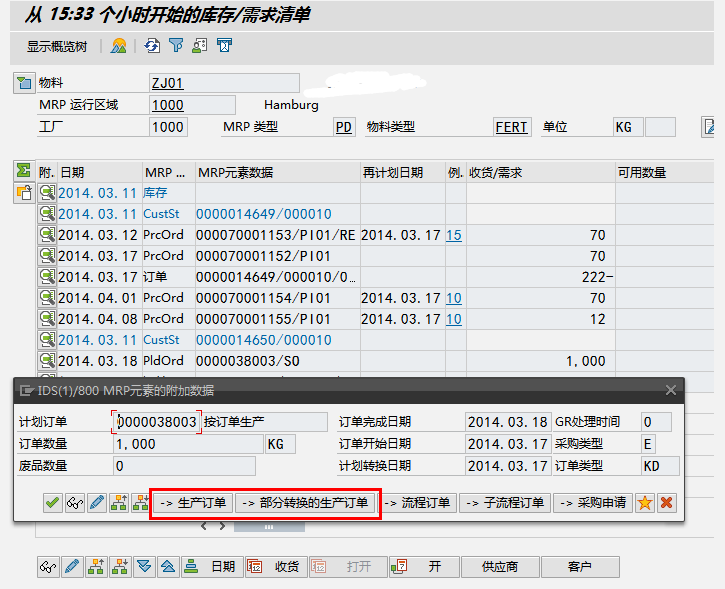Click the green checkmark confirm icon in dialog
725x589 pixels.
pos(52,503)
